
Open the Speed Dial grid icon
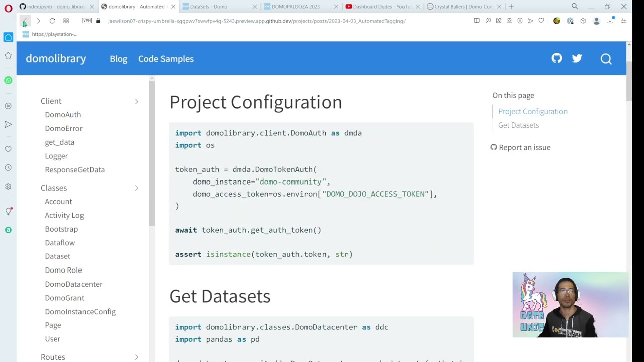(x=66, y=21)
